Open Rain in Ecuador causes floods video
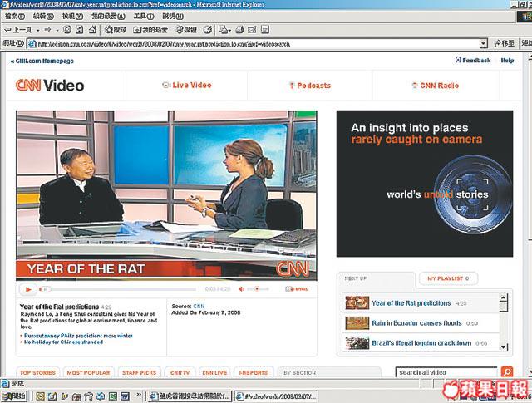 click(x=416, y=323)
